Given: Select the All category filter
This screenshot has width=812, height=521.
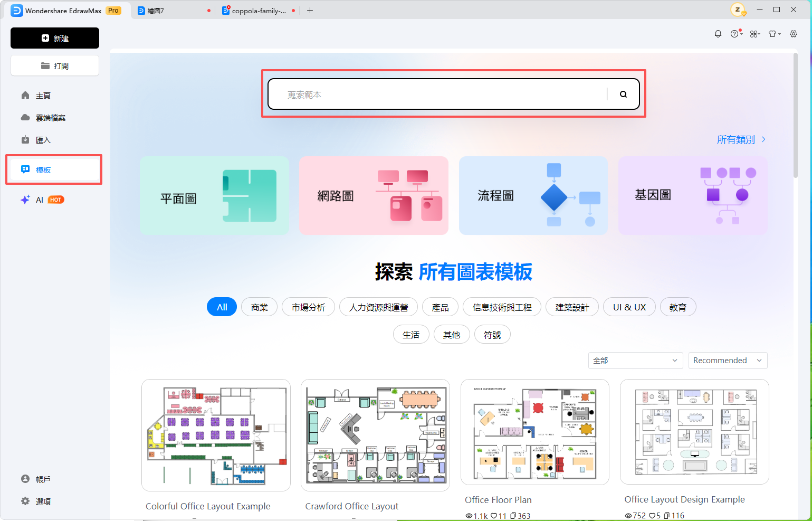Looking at the screenshot, I should point(222,307).
